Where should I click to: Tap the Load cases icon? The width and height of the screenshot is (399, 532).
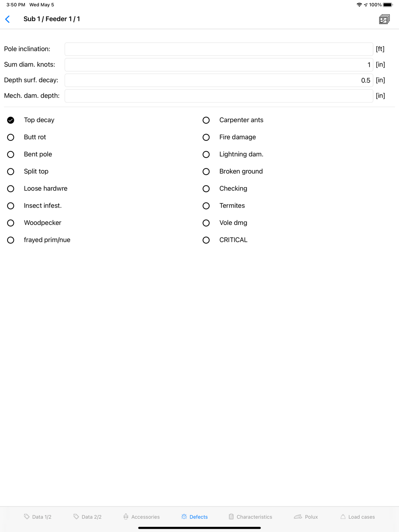point(343,516)
